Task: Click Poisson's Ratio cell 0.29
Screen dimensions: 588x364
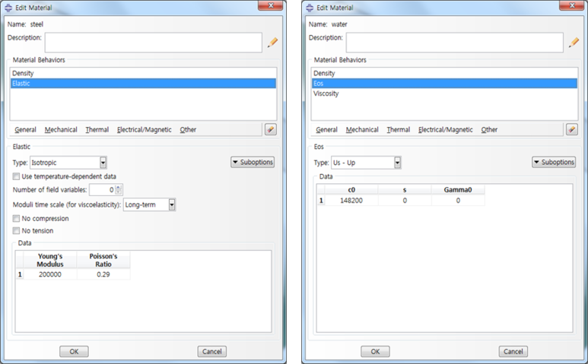Action: coord(103,274)
